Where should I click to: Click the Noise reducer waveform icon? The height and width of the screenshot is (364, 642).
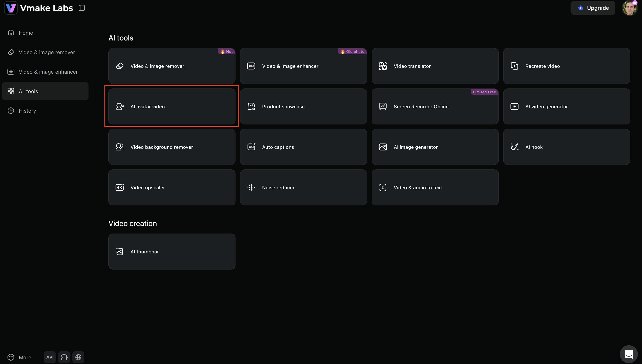(251, 187)
